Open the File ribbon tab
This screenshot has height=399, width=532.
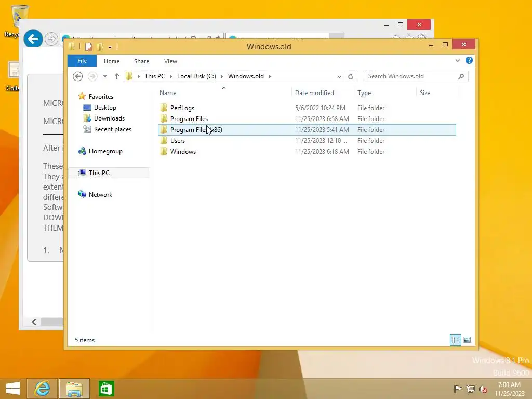tap(82, 61)
